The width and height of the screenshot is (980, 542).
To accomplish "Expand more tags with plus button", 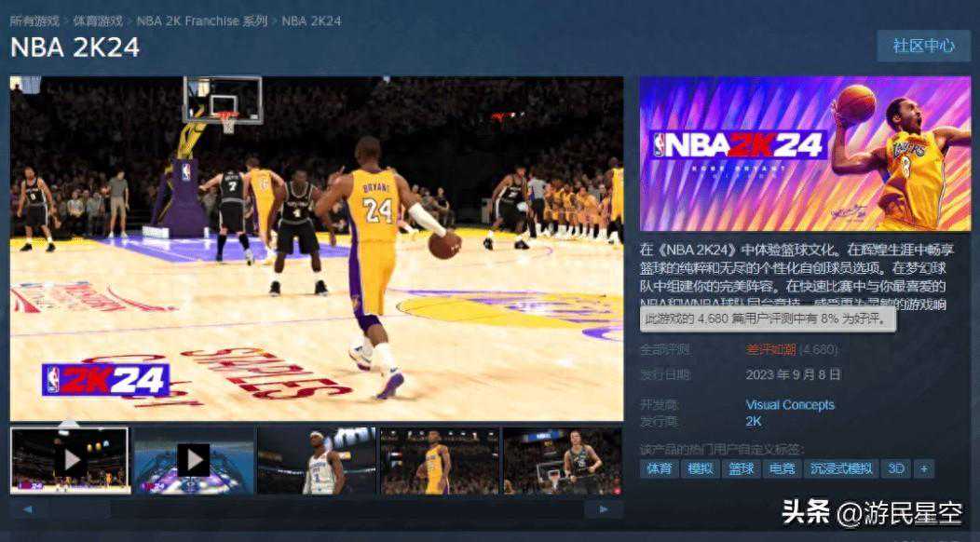I will point(923,468).
